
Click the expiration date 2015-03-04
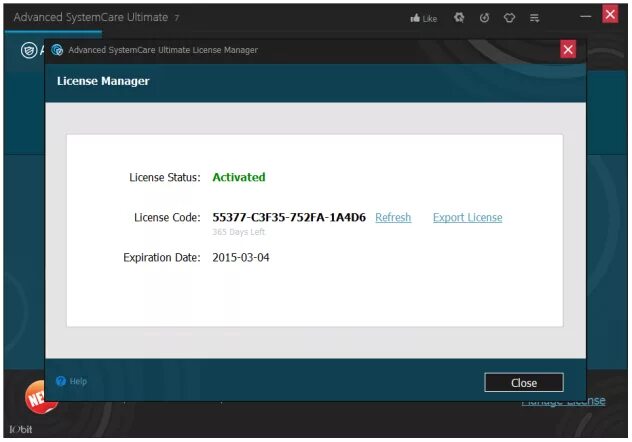241,258
